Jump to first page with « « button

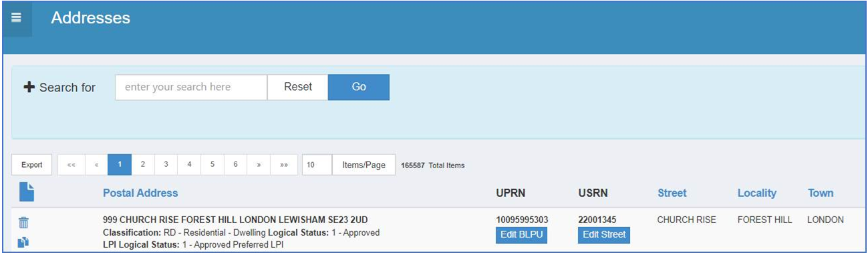[71, 165]
